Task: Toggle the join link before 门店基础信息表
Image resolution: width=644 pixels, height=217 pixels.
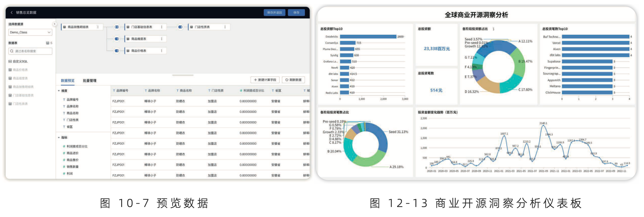Action: click(117, 27)
